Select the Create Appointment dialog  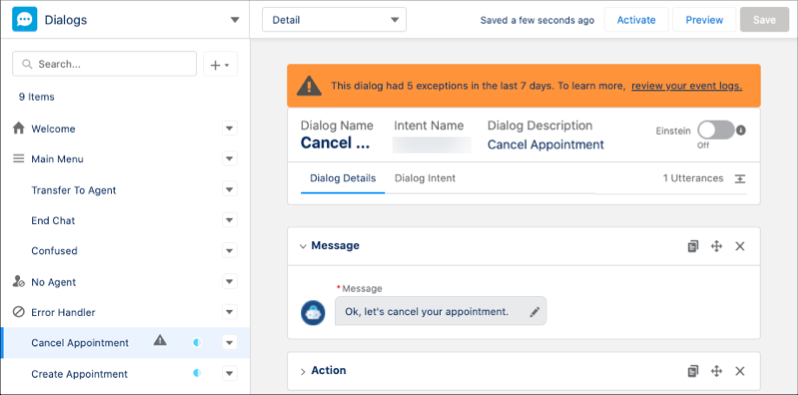79,374
